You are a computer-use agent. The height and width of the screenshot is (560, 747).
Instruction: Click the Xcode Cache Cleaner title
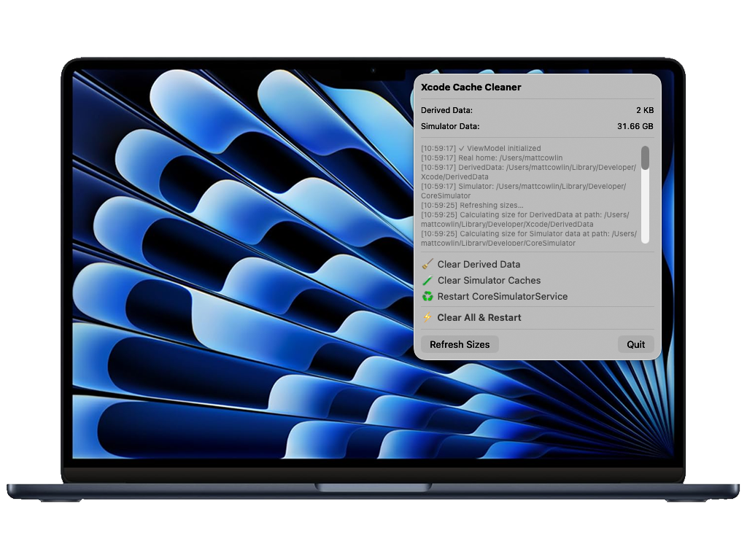click(x=471, y=87)
